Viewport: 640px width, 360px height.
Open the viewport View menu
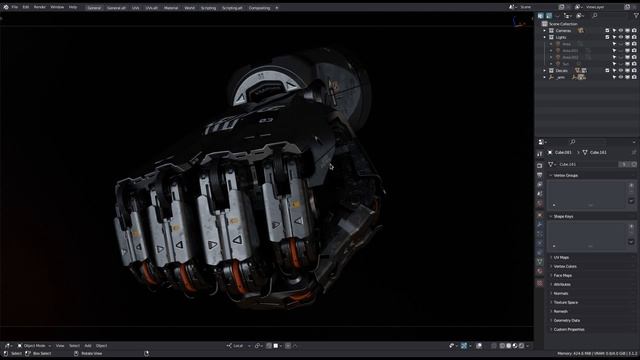click(60, 346)
